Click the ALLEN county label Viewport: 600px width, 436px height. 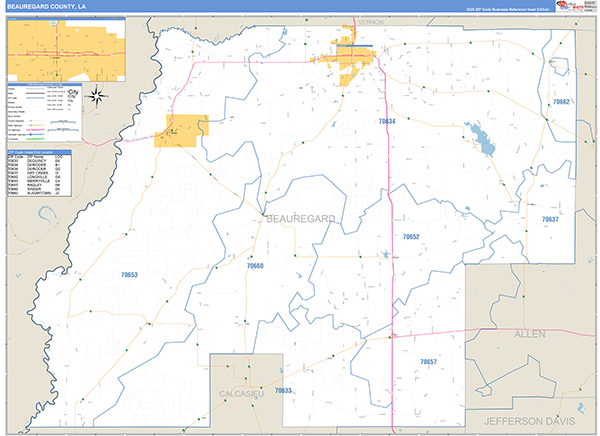coord(530,334)
